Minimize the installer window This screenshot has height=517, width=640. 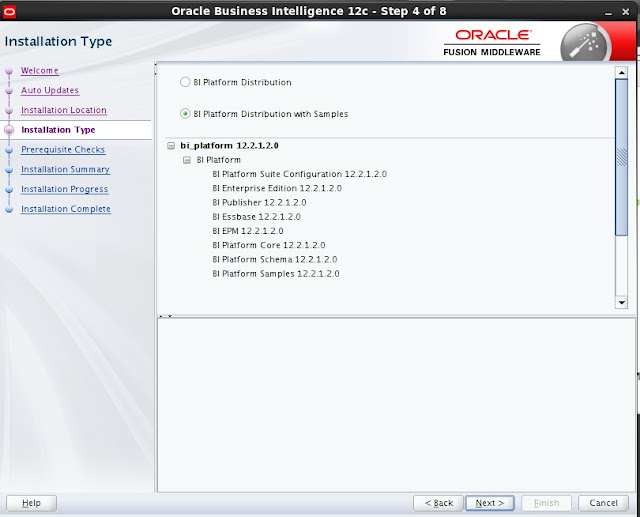[609, 12]
